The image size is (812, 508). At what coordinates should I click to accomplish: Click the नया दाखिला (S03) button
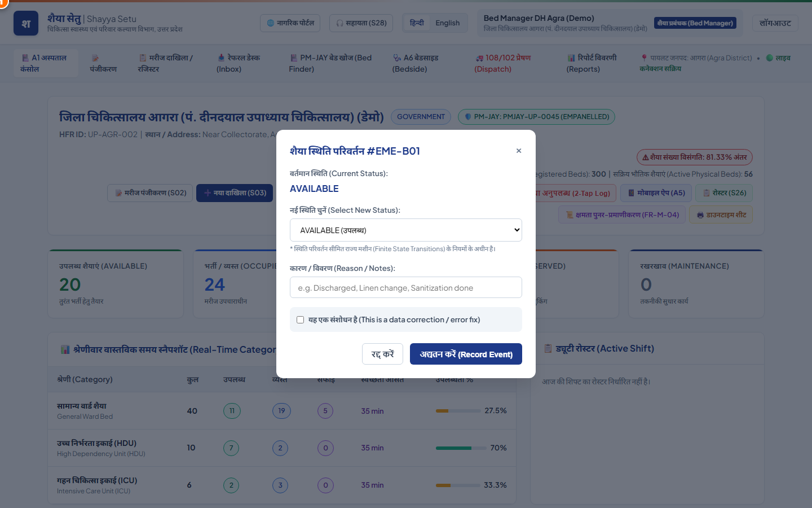point(235,193)
